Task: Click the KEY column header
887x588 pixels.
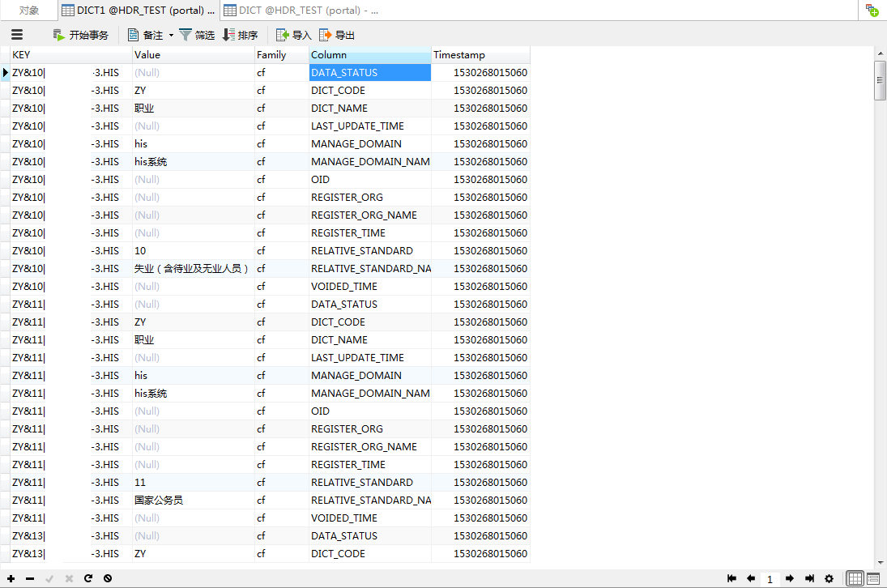Action: click(70, 55)
